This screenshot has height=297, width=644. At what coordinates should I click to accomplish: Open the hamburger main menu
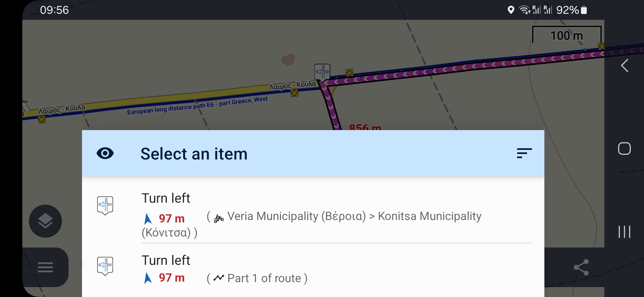pyautogui.click(x=45, y=267)
